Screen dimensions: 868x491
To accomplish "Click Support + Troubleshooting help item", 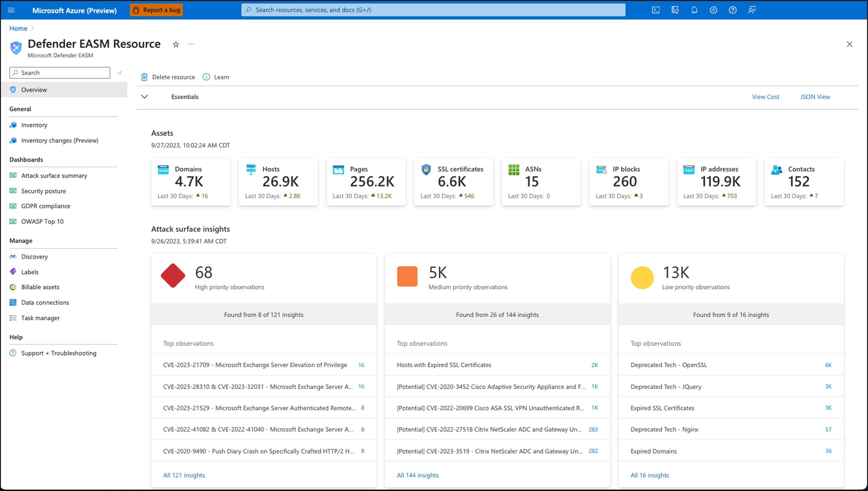I will point(58,353).
